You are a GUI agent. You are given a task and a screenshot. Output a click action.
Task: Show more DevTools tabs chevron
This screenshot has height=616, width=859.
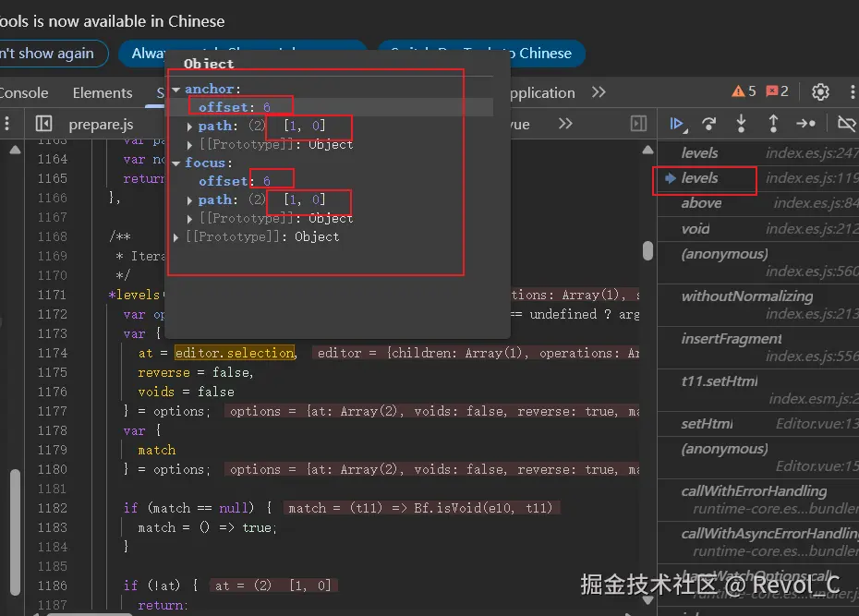[599, 92]
